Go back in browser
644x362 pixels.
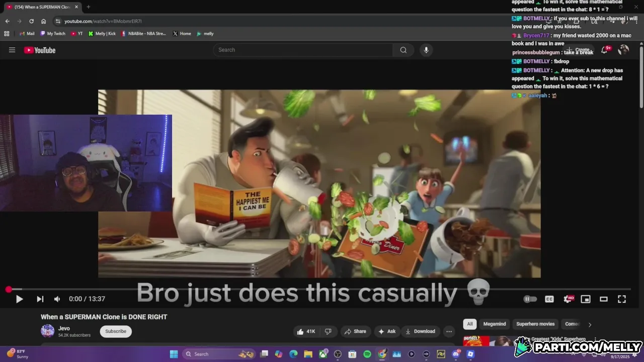click(7, 21)
